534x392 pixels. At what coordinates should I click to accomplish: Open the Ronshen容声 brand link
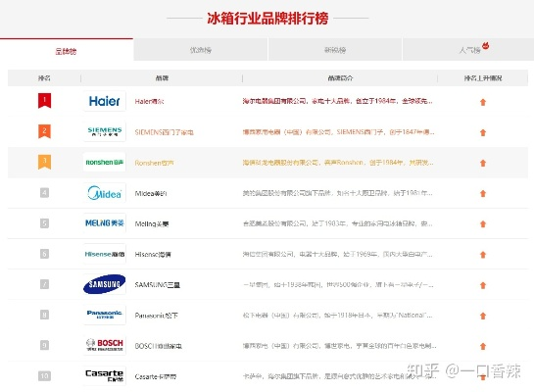154,163
